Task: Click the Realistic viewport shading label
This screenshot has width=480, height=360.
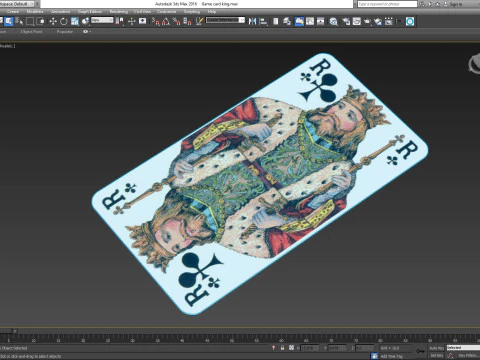Action: pyautogui.click(x=8, y=46)
